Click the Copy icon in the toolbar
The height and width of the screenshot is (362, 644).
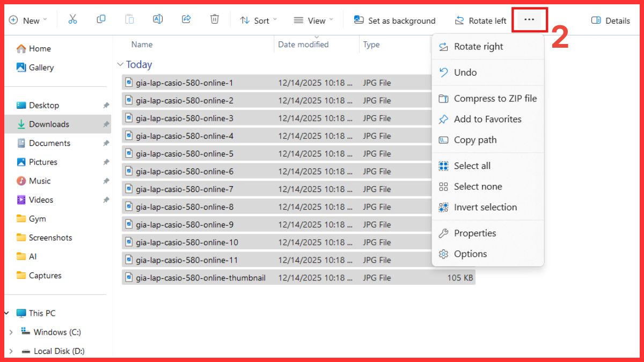click(101, 19)
